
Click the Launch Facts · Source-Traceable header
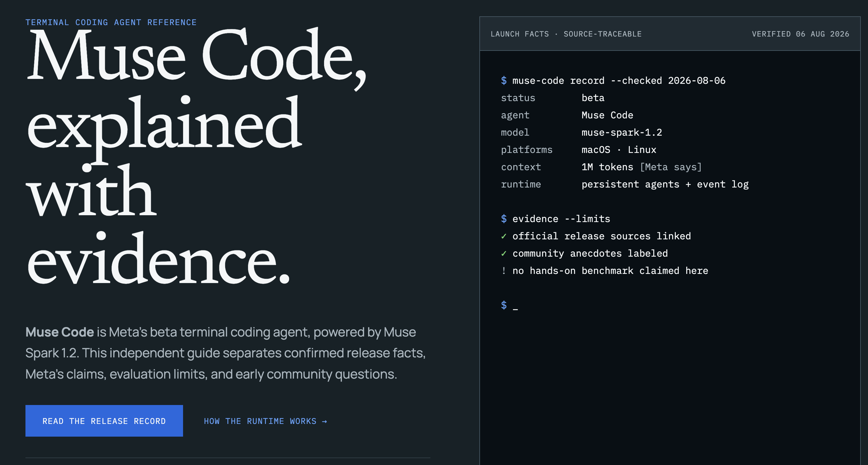coord(566,34)
